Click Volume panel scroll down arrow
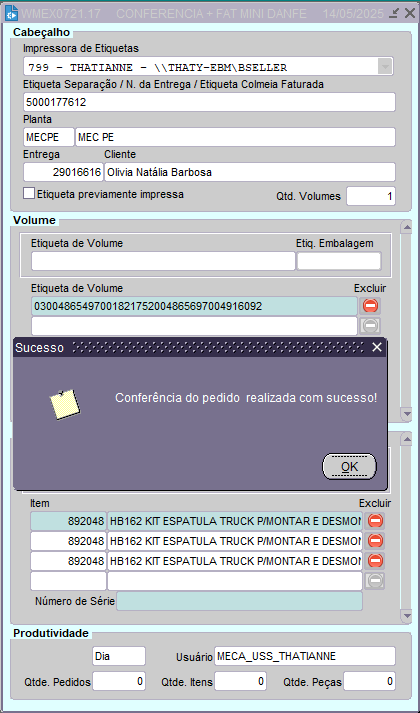Screen dimensions: 420x713 [x=405, y=413]
